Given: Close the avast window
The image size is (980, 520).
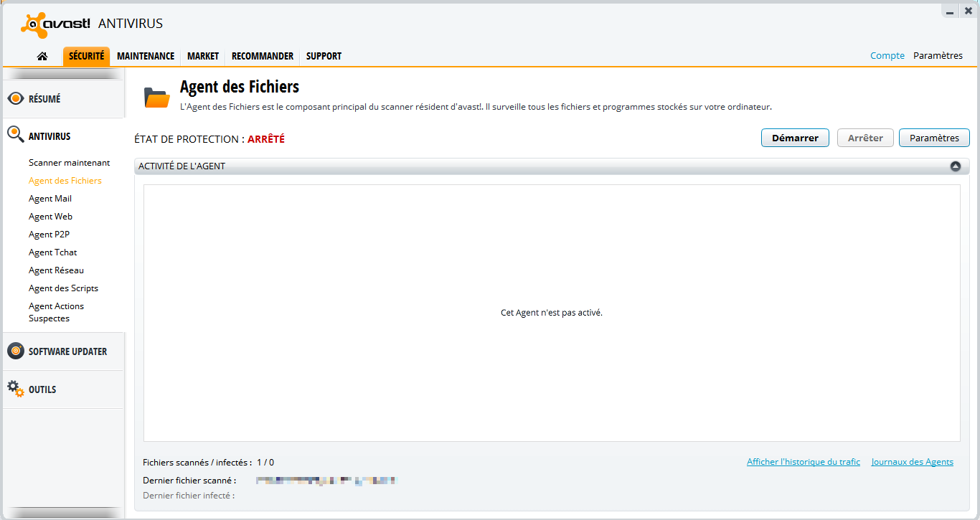Looking at the screenshot, I should [968, 11].
